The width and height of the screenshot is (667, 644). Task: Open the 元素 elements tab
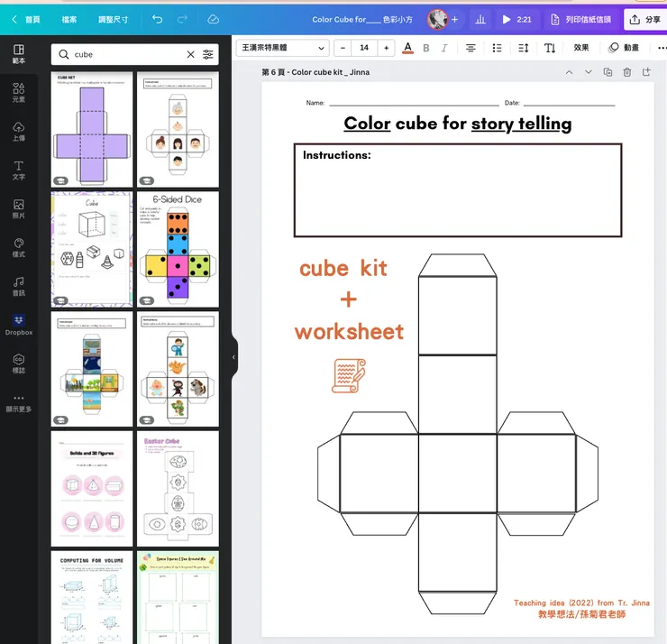pyautogui.click(x=19, y=93)
